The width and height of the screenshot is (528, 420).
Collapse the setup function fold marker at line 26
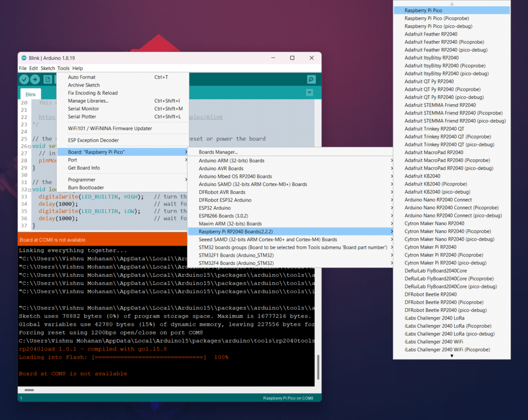(29, 146)
